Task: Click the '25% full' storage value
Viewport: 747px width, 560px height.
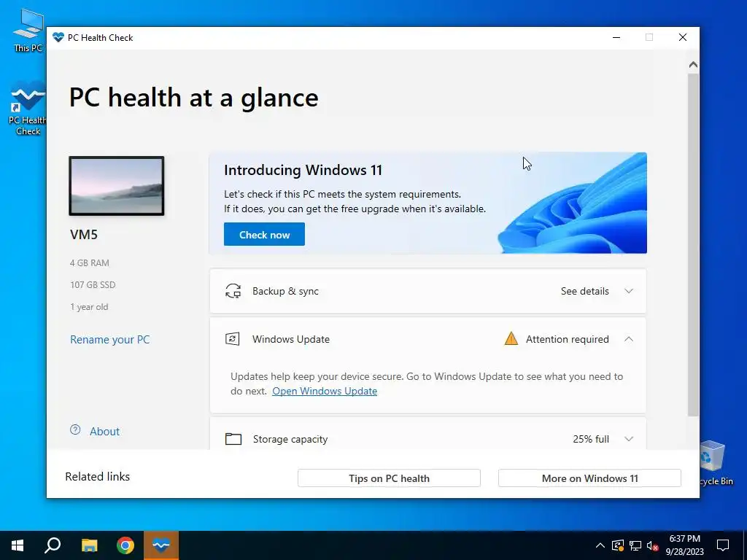Action: tap(591, 439)
